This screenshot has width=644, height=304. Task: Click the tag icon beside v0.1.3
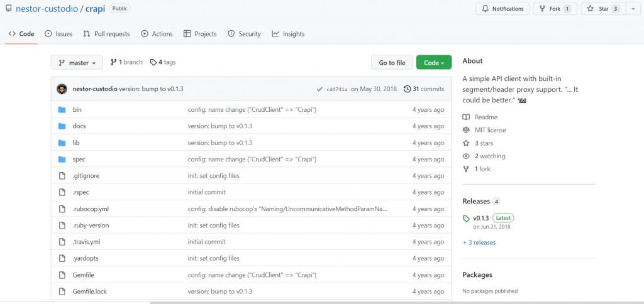tap(466, 218)
